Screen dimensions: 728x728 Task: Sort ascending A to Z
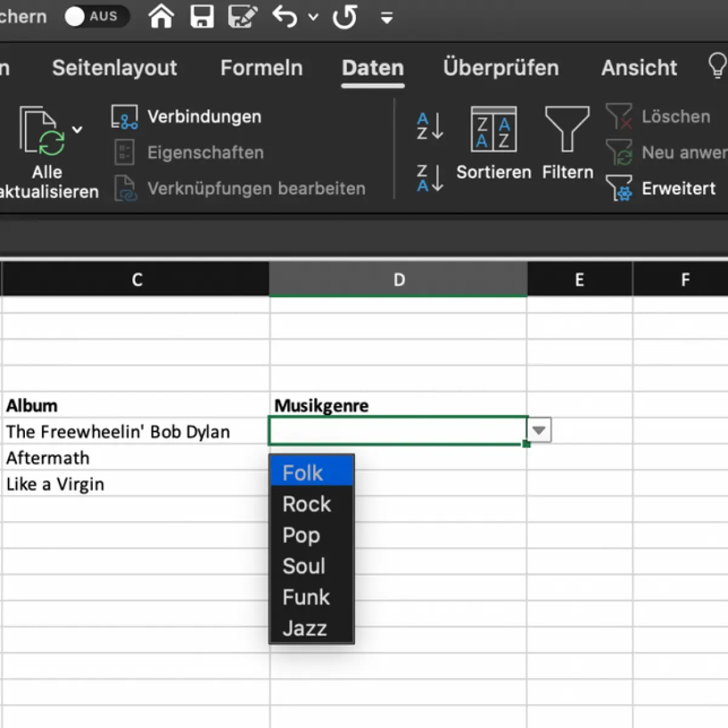[430, 126]
